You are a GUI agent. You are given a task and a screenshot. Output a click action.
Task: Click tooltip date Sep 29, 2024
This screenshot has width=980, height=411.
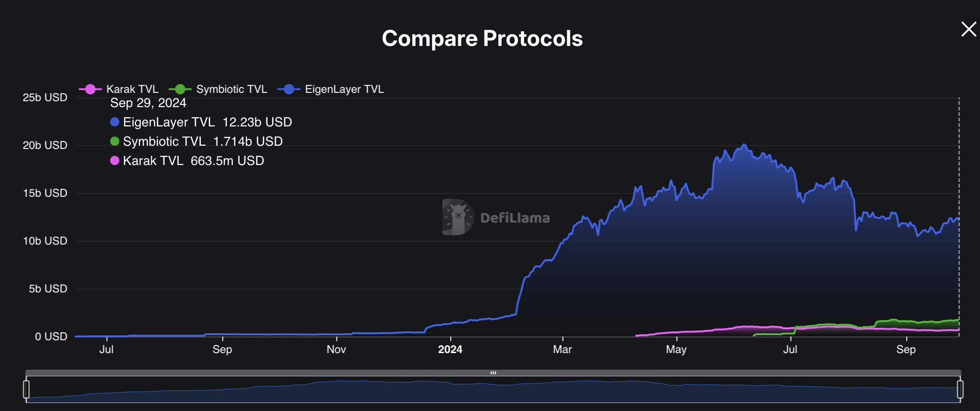click(148, 103)
